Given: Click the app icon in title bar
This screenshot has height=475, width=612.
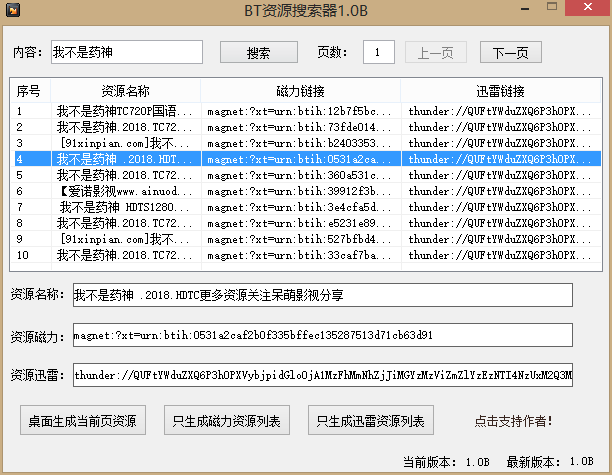Looking at the screenshot, I should click(x=15, y=13).
